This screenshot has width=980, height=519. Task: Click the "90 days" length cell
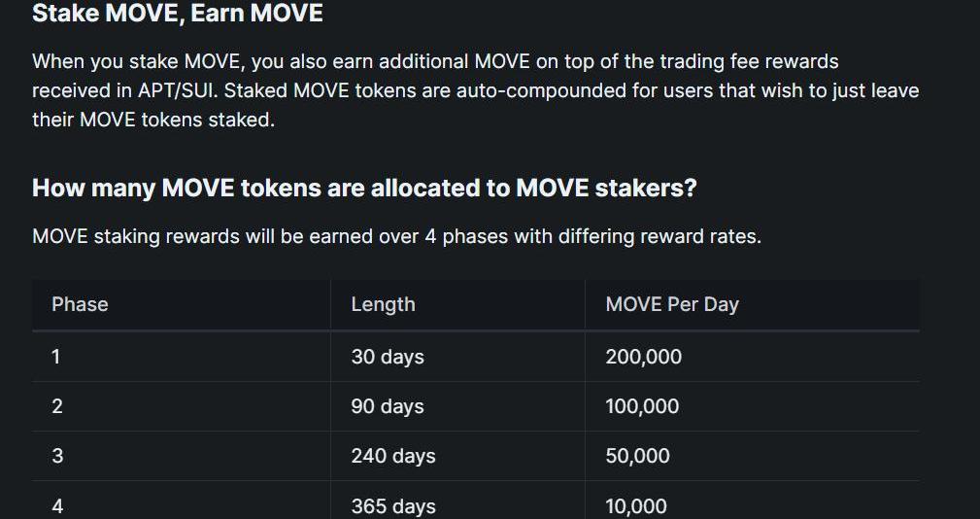coord(388,406)
